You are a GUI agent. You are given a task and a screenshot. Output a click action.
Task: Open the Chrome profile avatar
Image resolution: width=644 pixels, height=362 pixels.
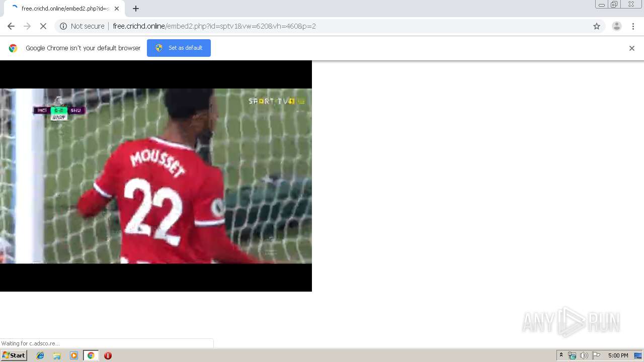pyautogui.click(x=616, y=26)
